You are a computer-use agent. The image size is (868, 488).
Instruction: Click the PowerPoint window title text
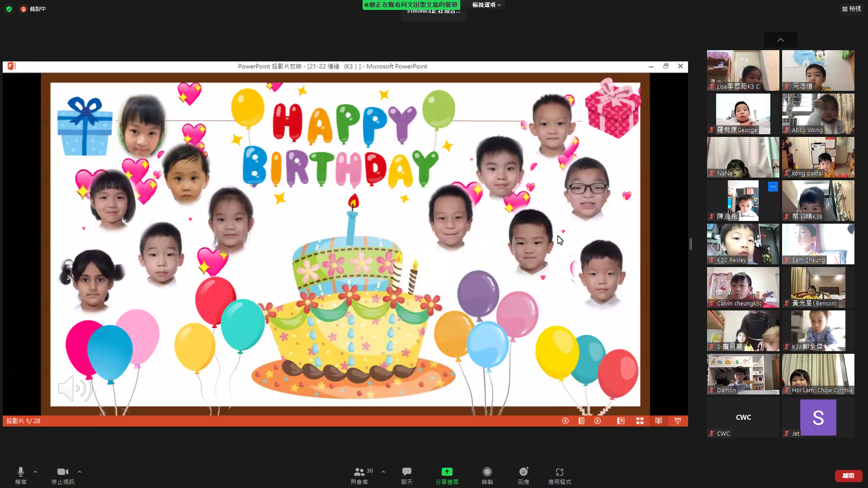tap(332, 66)
